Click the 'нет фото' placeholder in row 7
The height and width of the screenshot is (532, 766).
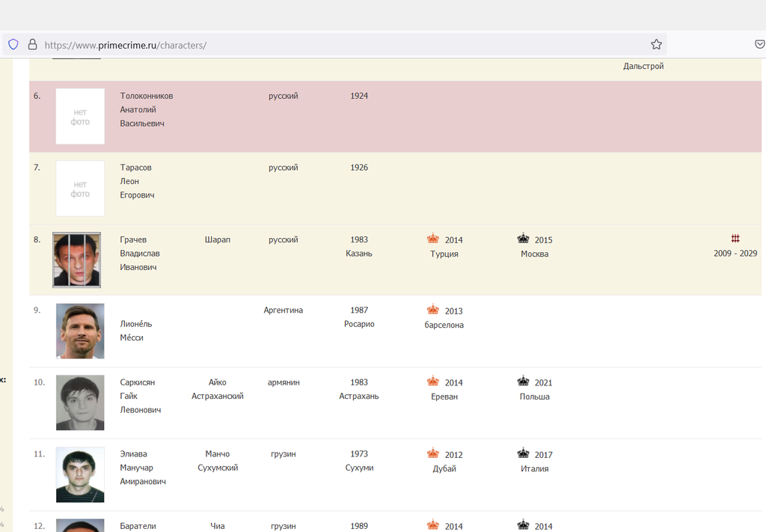[80, 189]
